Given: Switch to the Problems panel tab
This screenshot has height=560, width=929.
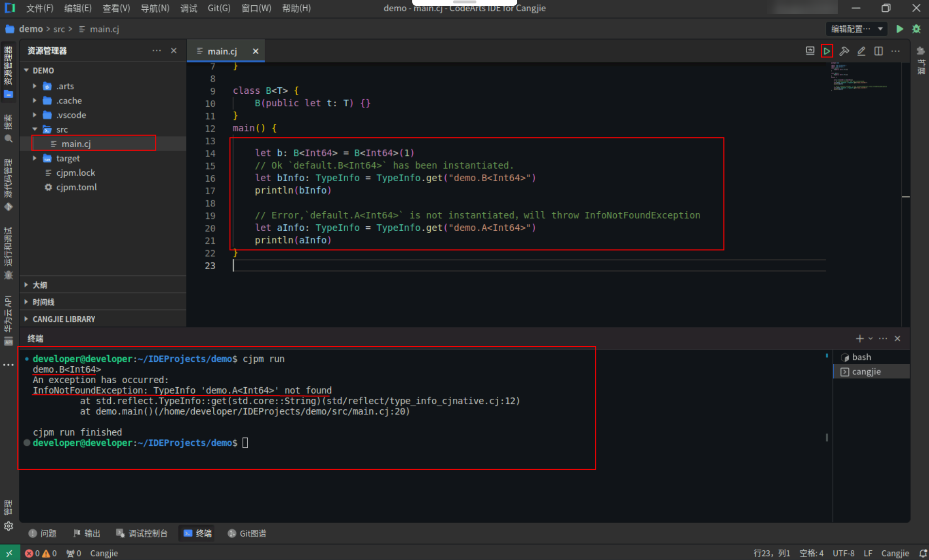Looking at the screenshot, I should (x=43, y=533).
